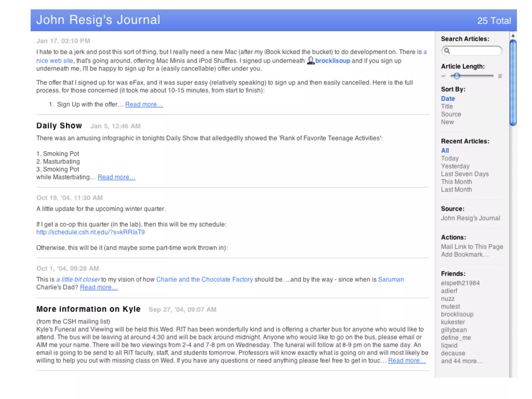Open Read more on Daily Show article

(x=116, y=177)
